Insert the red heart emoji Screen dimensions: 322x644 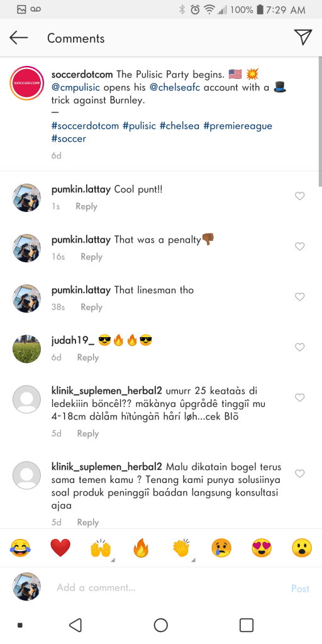point(60,548)
